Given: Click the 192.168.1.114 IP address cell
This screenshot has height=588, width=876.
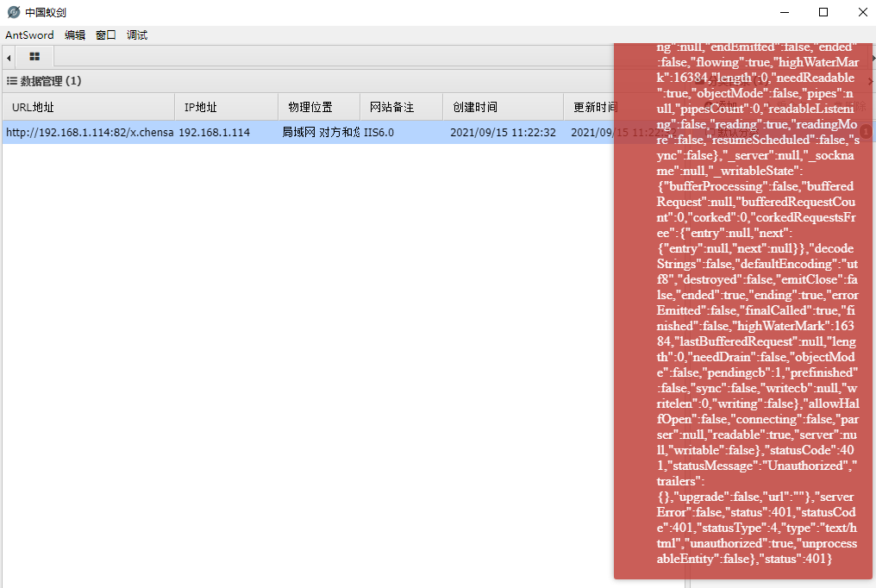Looking at the screenshot, I should click(x=226, y=132).
